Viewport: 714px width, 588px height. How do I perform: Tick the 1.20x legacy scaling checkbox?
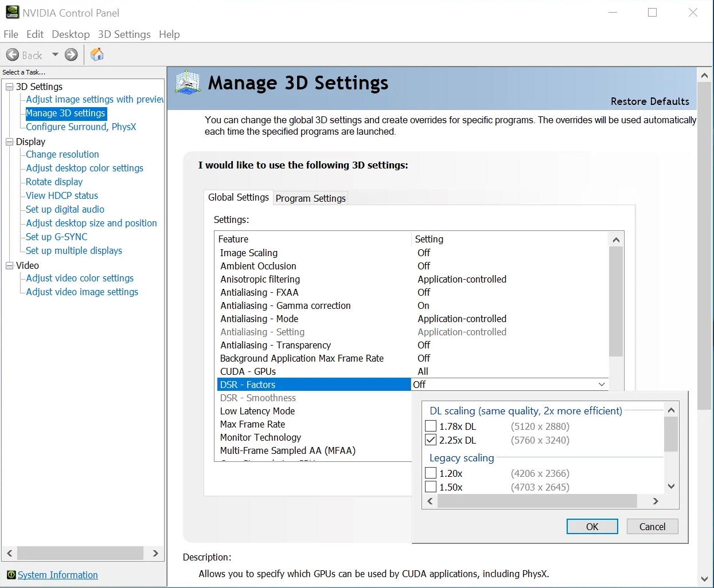point(431,473)
